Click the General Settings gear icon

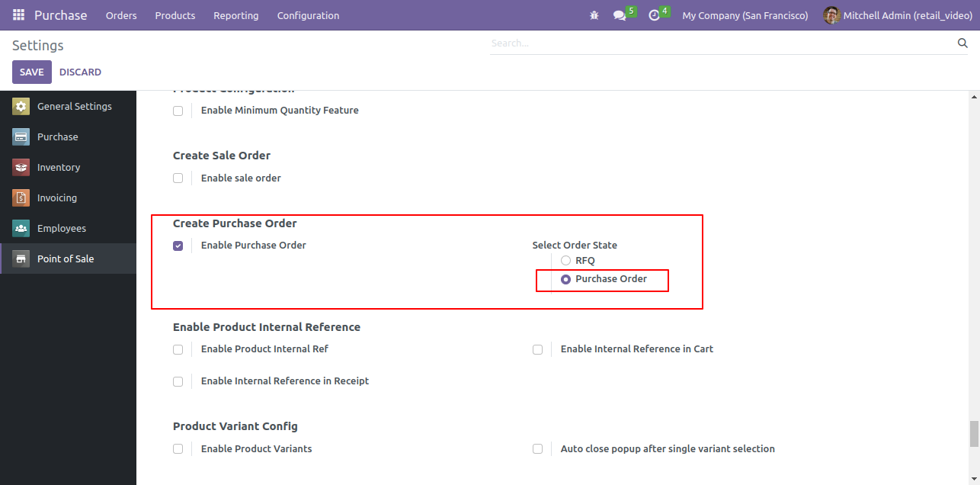21,107
